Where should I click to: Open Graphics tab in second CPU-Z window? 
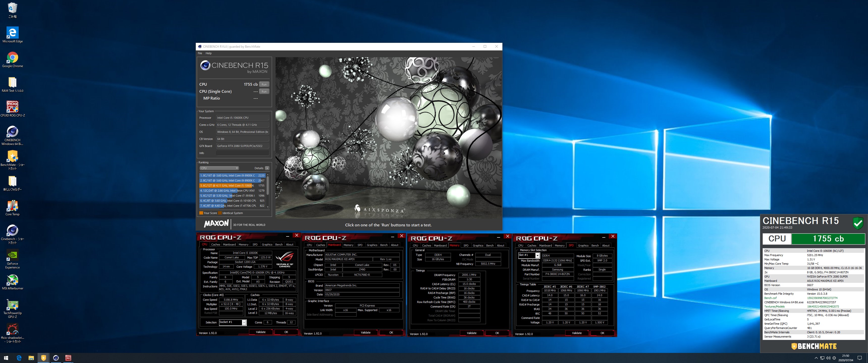click(372, 245)
